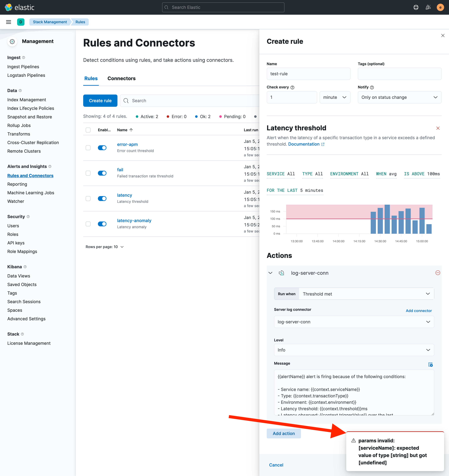Open the Latency threshold Documentation link

[304, 144]
